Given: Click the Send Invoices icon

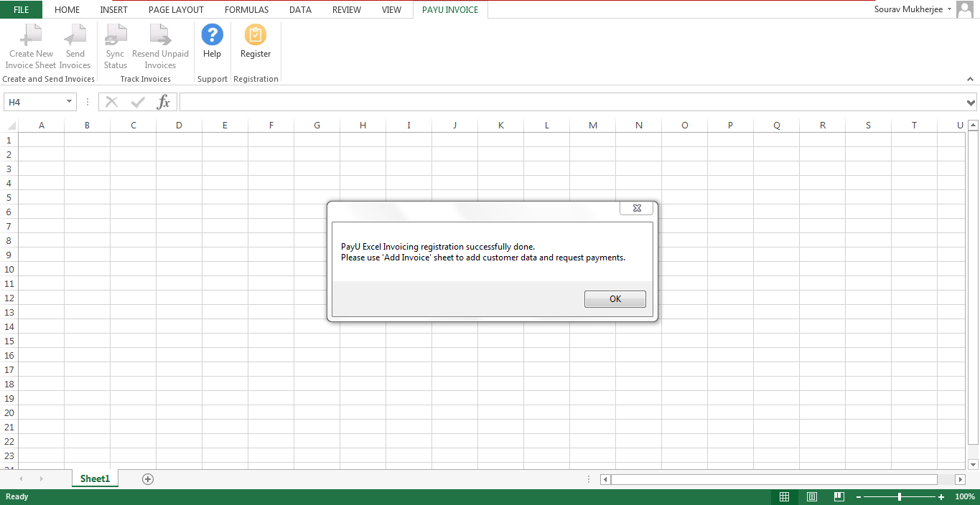Looking at the screenshot, I should (x=75, y=34).
